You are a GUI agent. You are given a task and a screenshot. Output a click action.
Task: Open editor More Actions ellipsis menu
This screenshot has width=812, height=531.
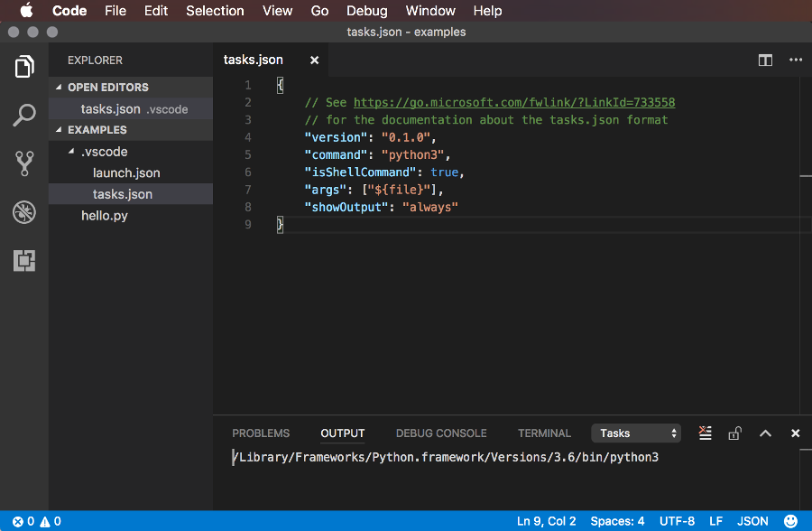[796, 60]
